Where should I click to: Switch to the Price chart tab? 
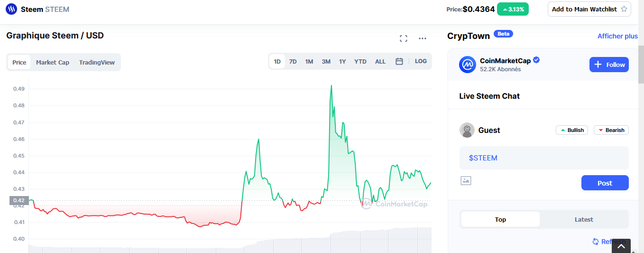[x=19, y=62]
